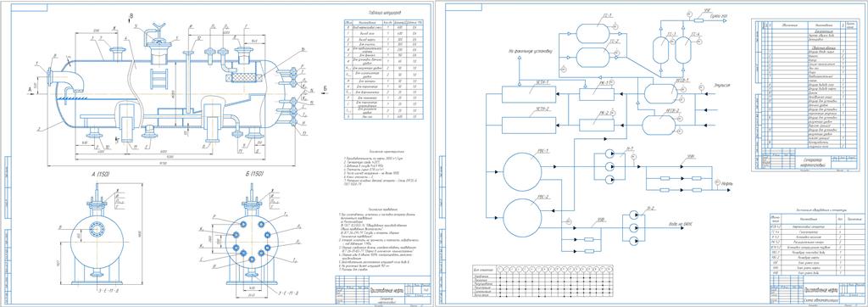
Task: Select the first circle in the instrument table header
Action: (x=501, y=269)
